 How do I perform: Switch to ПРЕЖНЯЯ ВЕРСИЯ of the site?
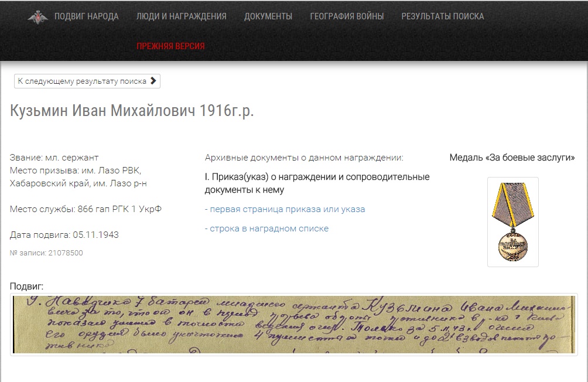coord(170,46)
